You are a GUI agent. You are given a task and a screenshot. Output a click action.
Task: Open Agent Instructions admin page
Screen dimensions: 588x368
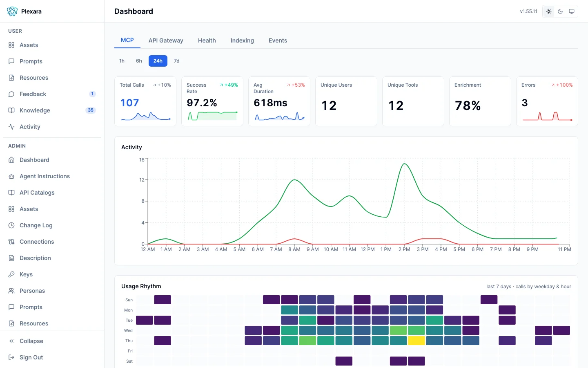click(x=52, y=176)
